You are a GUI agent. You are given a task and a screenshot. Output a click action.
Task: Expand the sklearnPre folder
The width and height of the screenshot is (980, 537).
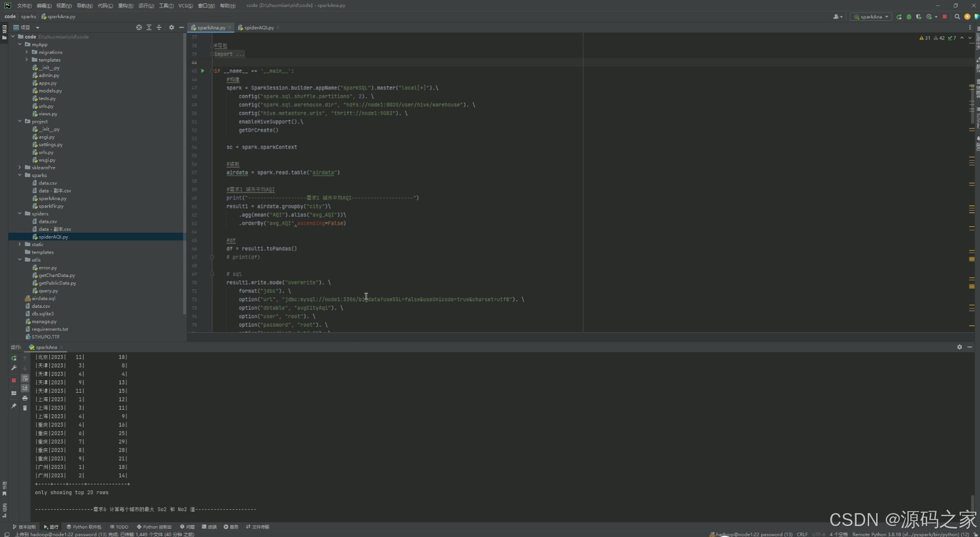tap(20, 168)
